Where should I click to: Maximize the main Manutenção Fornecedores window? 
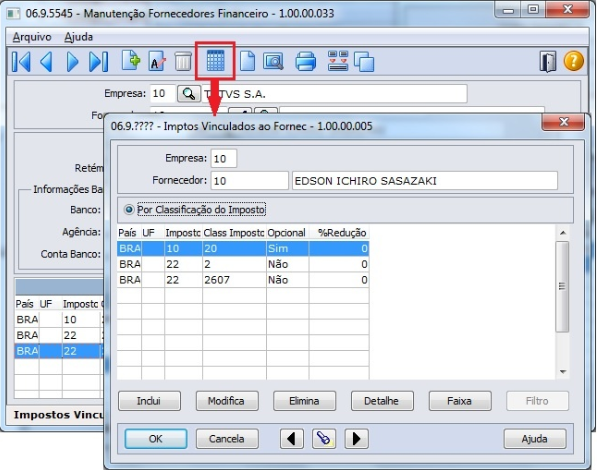tap(534, 9)
